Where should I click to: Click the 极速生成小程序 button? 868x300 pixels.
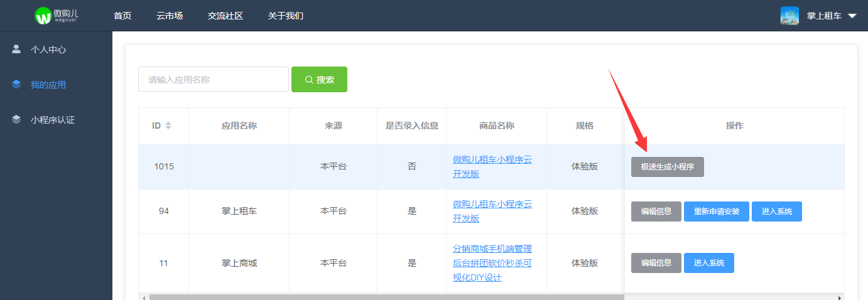[x=668, y=167]
